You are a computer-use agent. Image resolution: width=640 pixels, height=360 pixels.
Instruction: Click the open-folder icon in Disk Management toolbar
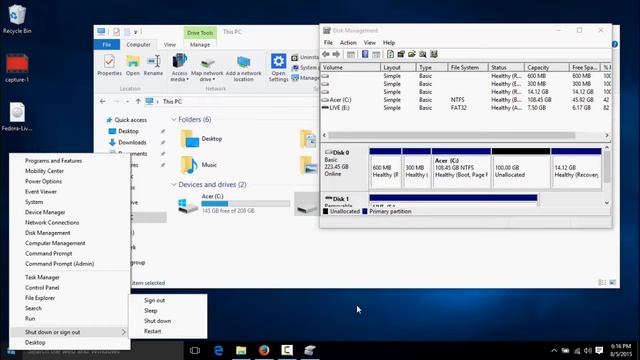(412, 54)
